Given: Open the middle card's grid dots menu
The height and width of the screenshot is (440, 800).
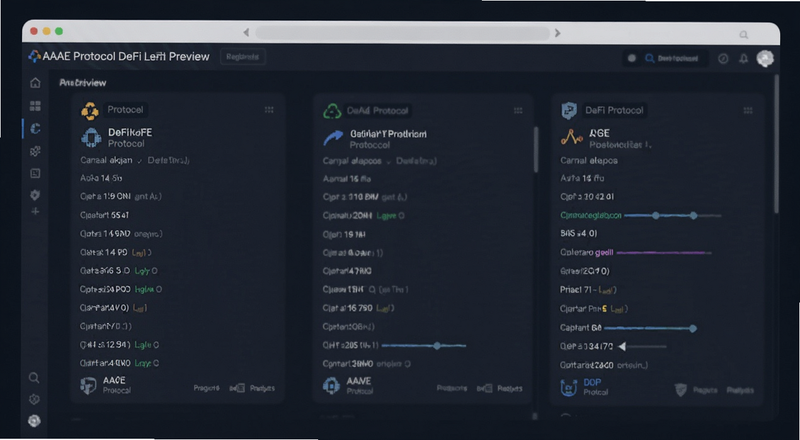Looking at the screenshot, I should [x=518, y=111].
